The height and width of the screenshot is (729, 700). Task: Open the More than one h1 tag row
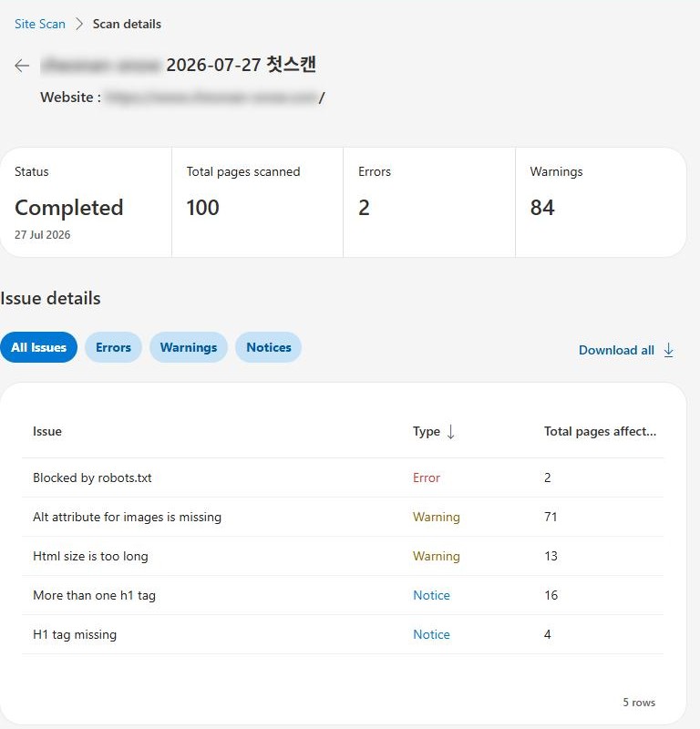pyautogui.click(x=343, y=595)
